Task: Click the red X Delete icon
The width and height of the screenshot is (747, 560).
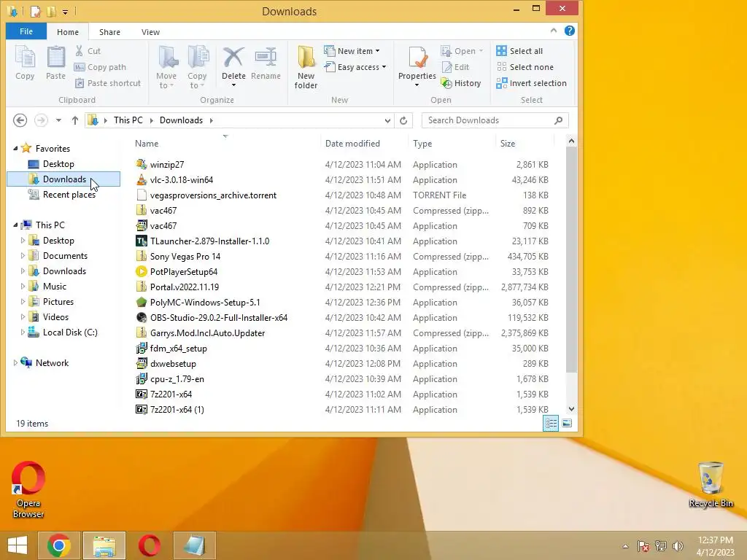Action: coord(233,58)
